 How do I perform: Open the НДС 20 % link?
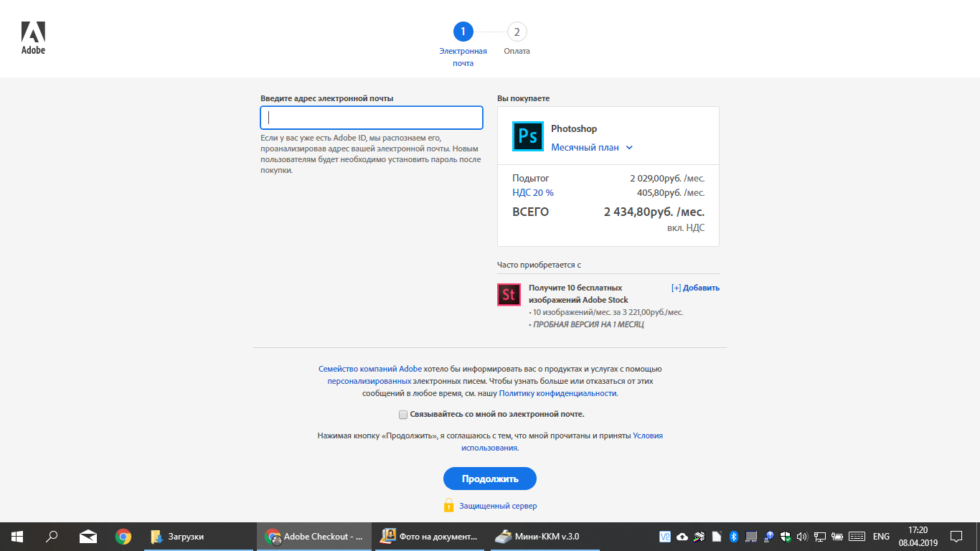pyautogui.click(x=533, y=192)
